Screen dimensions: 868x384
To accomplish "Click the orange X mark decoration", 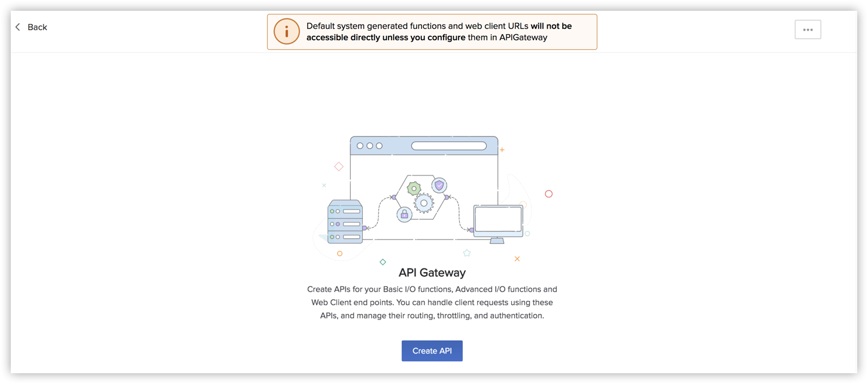I will 517,259.
